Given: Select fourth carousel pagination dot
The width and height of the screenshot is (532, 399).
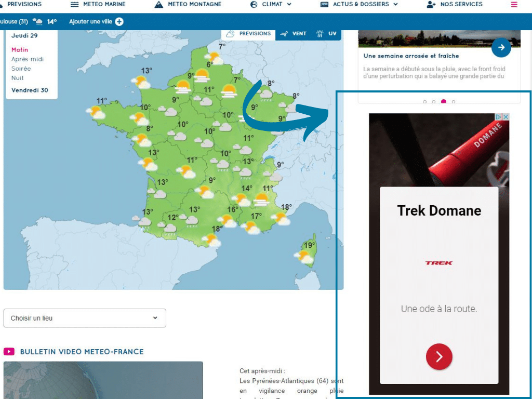Looking at the screenshot, I should pyautogui.click(x=454, y=102).
